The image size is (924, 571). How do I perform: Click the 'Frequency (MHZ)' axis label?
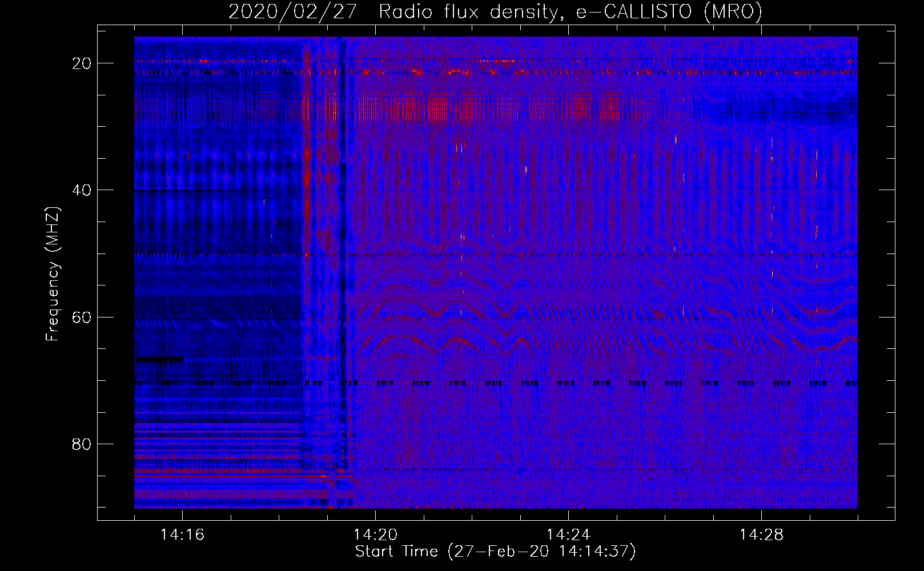click(53, 274)
